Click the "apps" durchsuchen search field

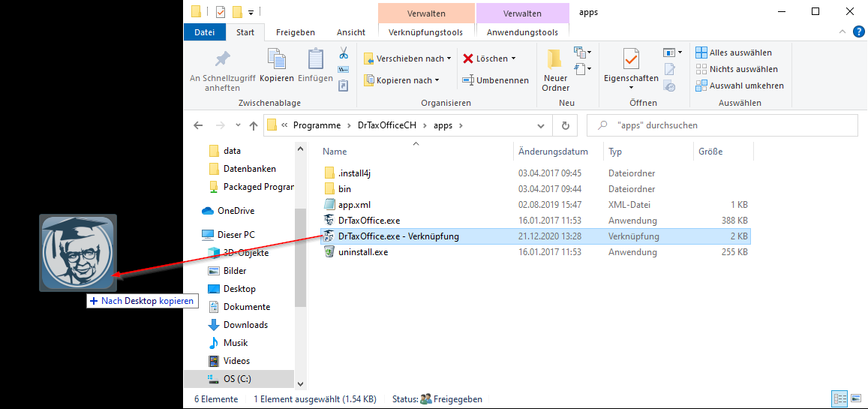coord(721,125)
